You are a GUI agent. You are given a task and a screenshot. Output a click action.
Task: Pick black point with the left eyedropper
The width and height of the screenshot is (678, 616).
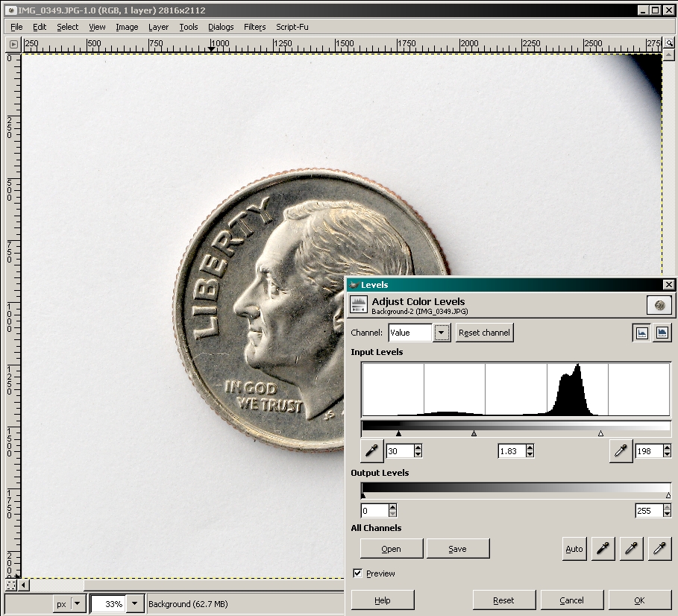coord(372,451)
